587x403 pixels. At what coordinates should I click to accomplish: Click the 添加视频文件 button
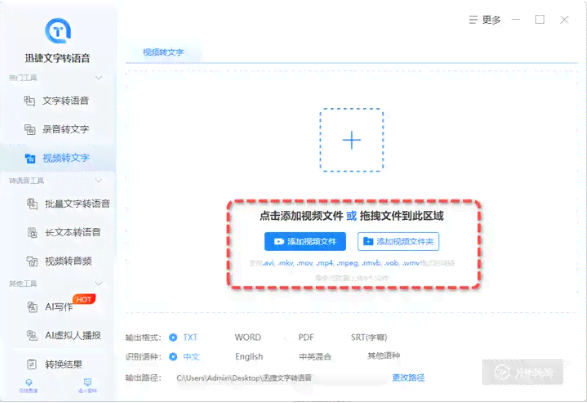[305, 242]
